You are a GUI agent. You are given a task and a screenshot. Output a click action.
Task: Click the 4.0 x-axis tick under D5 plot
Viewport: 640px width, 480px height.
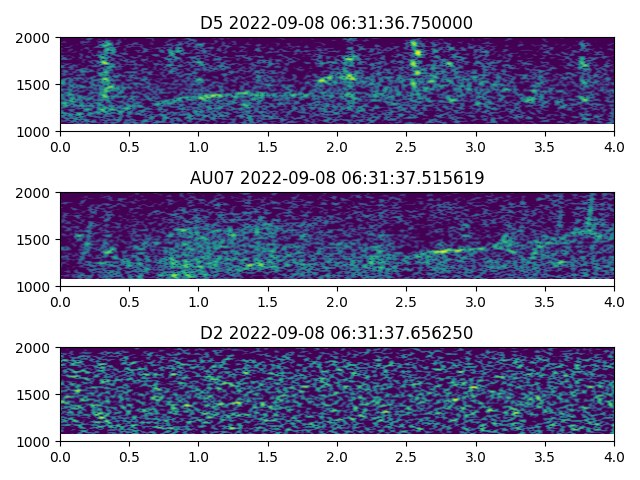[x=614, y=146]
